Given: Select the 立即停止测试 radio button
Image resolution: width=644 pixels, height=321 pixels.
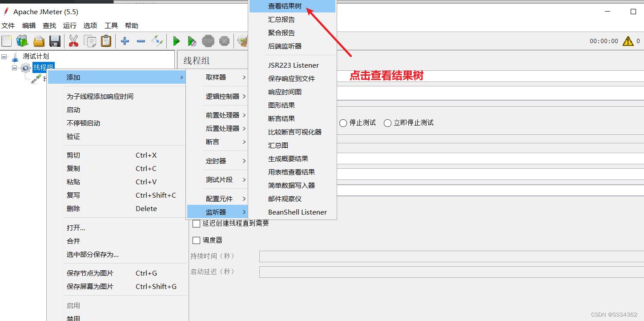Looking at the screenshot, I should tap(387, 123).
